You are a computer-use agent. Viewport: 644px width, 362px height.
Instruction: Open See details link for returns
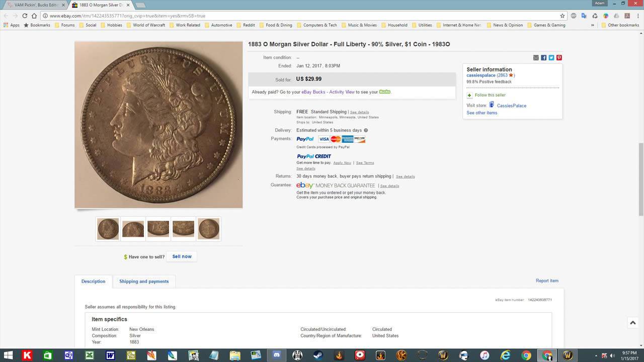405,176
